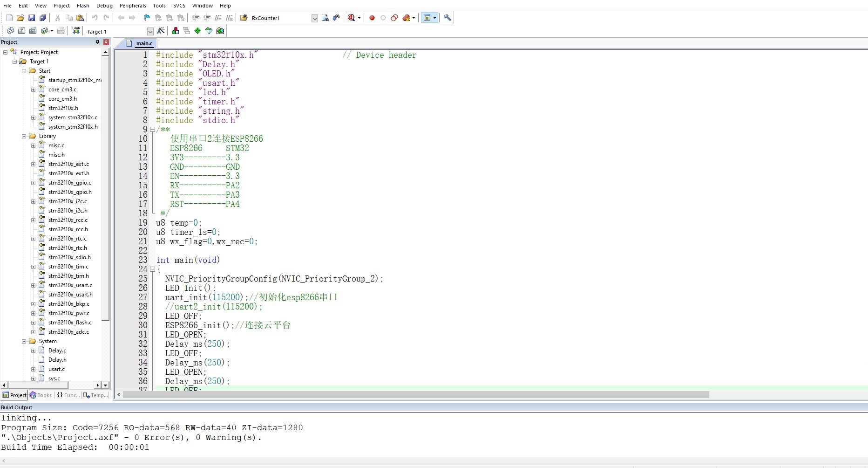Open the Flash menu

pyautogui.click(x=83, y=6)
